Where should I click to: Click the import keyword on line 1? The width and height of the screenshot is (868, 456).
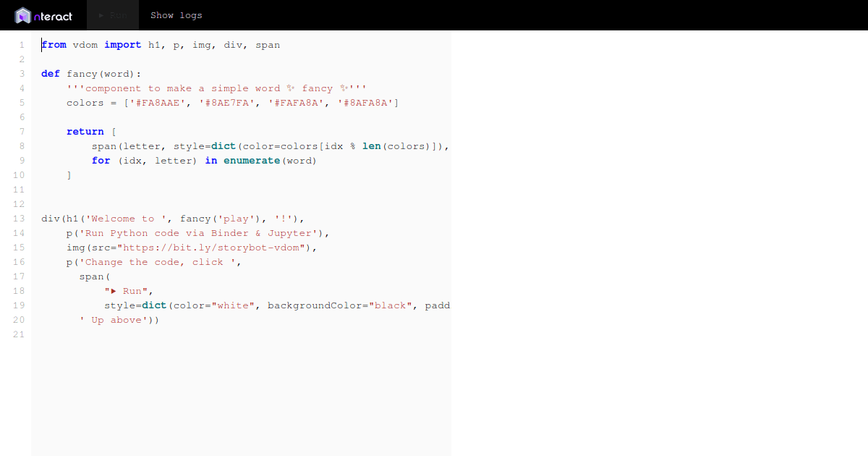[x=123, y=44]
